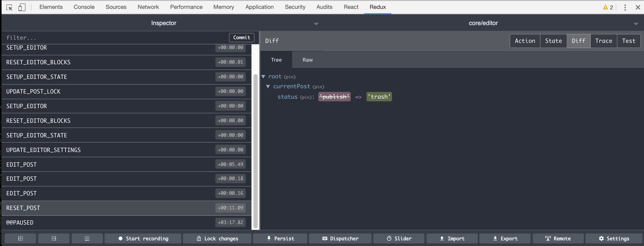The width and height of the screenshot is (644, 246).
Task: Switch to the Memory tab
Action: (x=224, y=7)
